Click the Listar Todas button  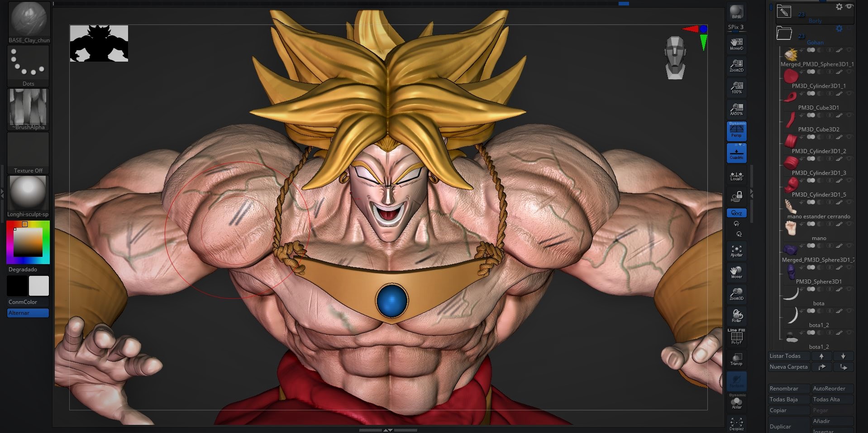click(x=789, y=356)
